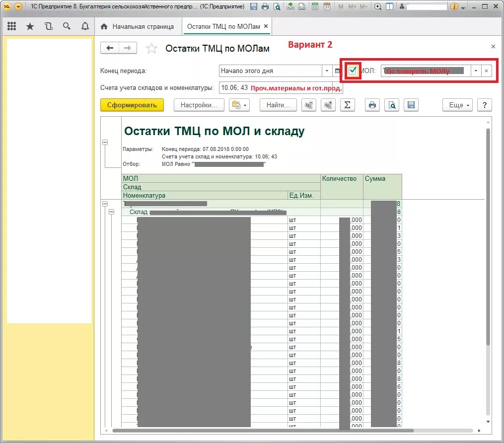The width and height of the screenshot is (504, 443).
Task: Close the Остатки ТМЦ по МОЛам tab
Action: 266,26
